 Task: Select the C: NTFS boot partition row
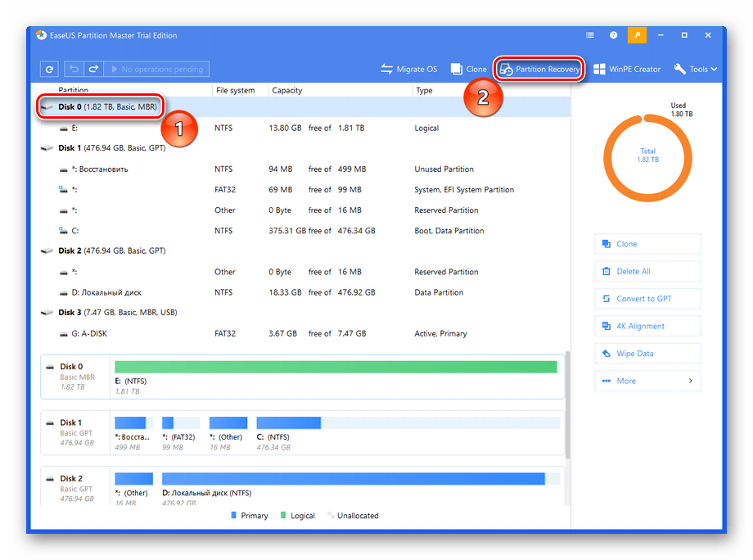(246, 231)
